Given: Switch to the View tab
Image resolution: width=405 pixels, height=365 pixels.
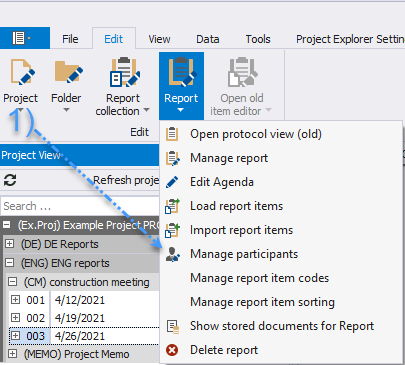Looking at the screenshot, I should (159, 39).
